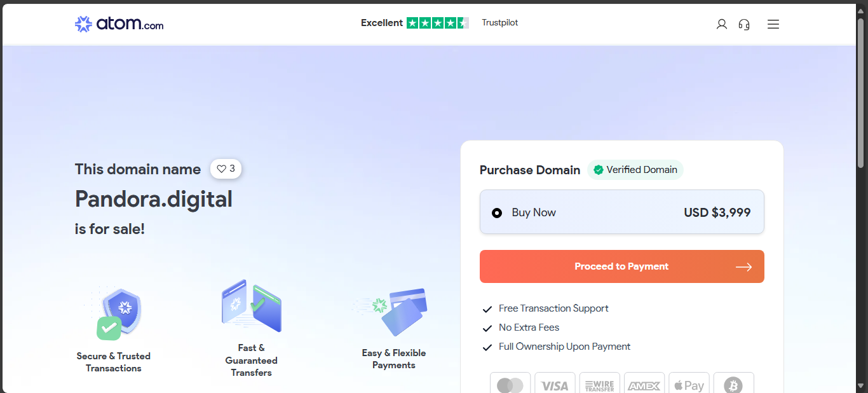Image resolution: width=868 pixels, height=393 pixels.
Task: Click the Fast & Guaranteed Transfers icon
Action: pos(252,306)
